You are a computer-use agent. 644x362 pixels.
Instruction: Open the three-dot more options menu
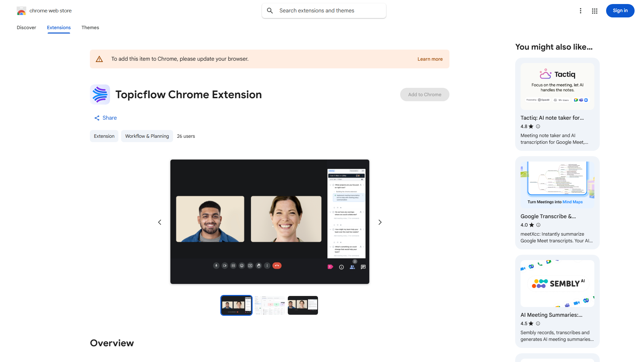[581, 11]
